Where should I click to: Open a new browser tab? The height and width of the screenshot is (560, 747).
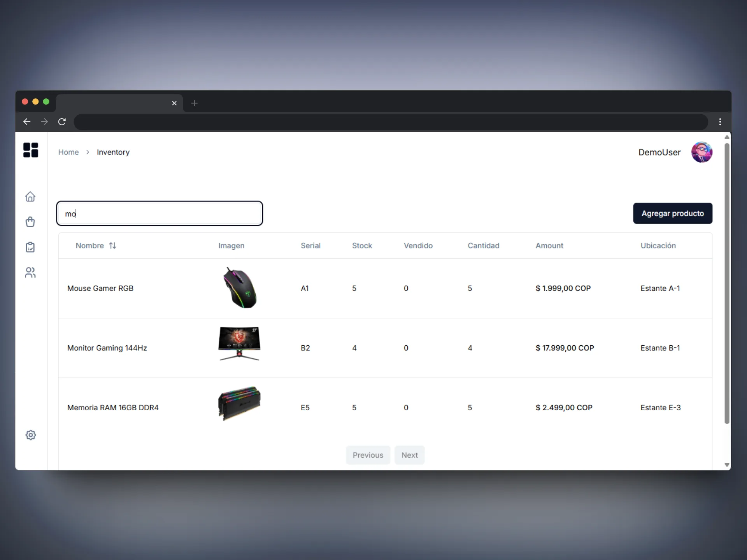(x=195, y=103)
